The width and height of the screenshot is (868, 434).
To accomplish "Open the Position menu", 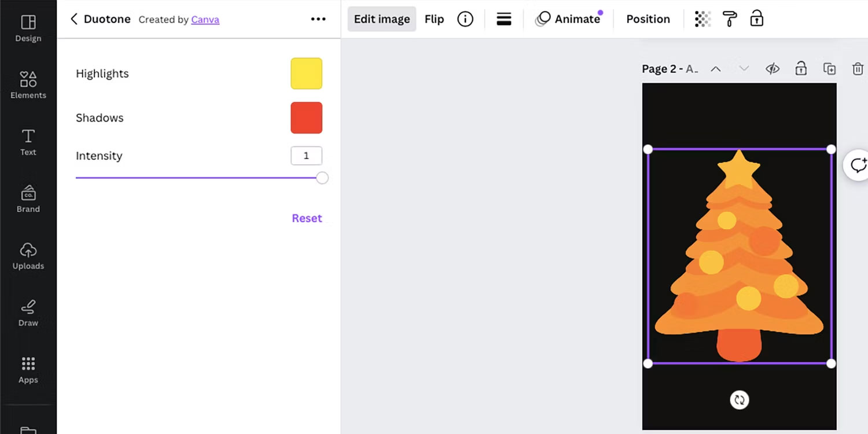I will [x=648, y=19].
